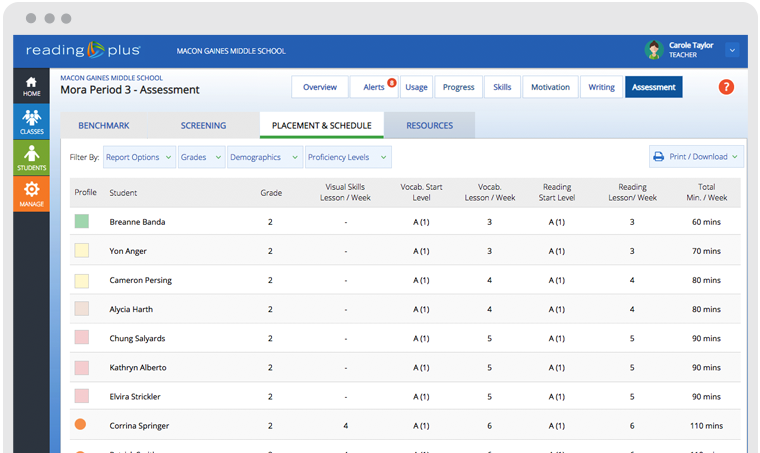The height and width of the screenshot is (453, 760).
Task: Expand the user account dropdown arrow
Action: (x=732, y=50)
